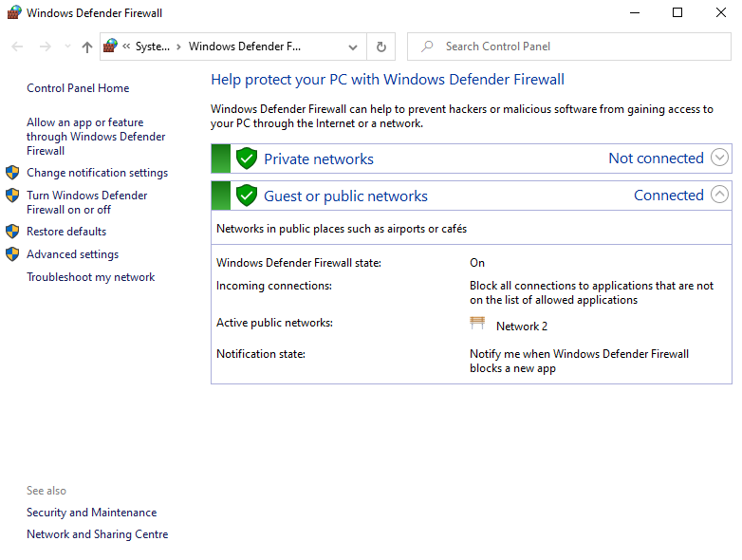Click shield icon beside Advanced settings
The width and height of the screenshot is (742, 560).
[x=12, y=254]
